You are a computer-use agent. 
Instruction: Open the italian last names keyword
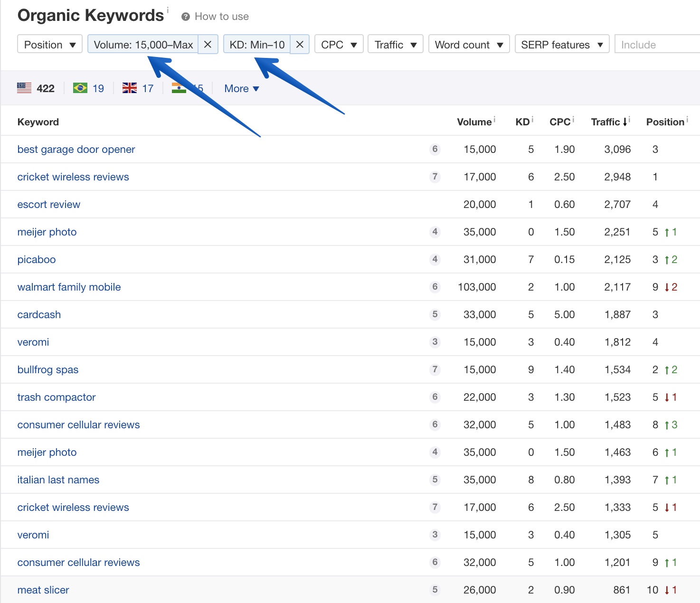coord(58,480)
